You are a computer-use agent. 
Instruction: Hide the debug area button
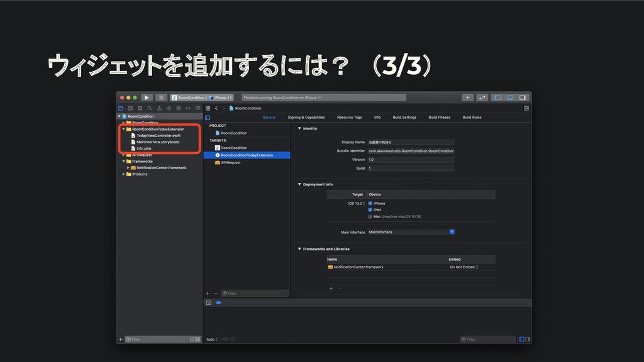coord(209,302)
